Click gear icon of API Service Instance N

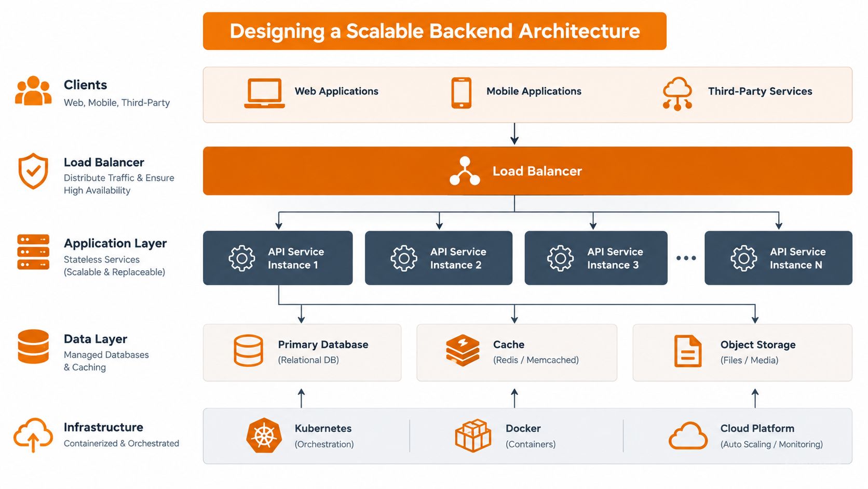point(744,258)
